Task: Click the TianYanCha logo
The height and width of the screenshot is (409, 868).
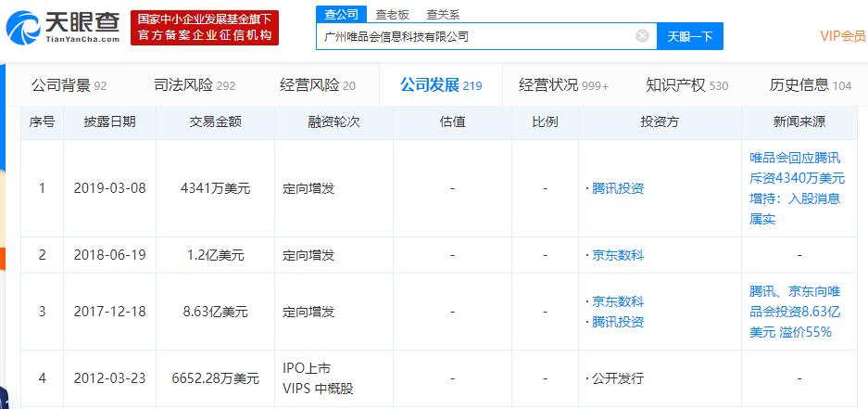Action: [63, 27]
